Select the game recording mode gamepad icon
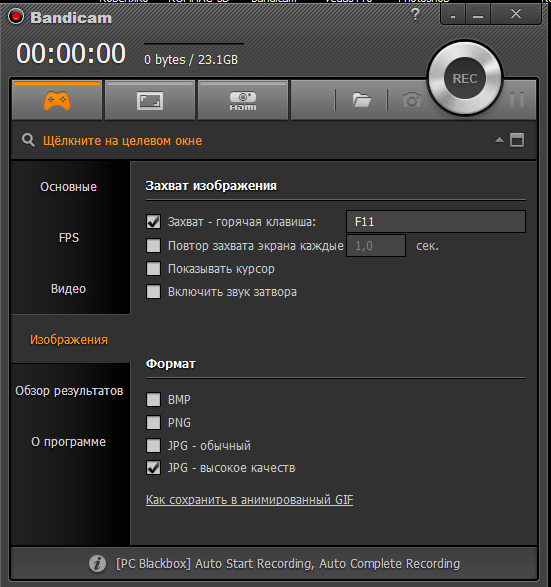This screenshot has height=587, width=551. point(57,101)
